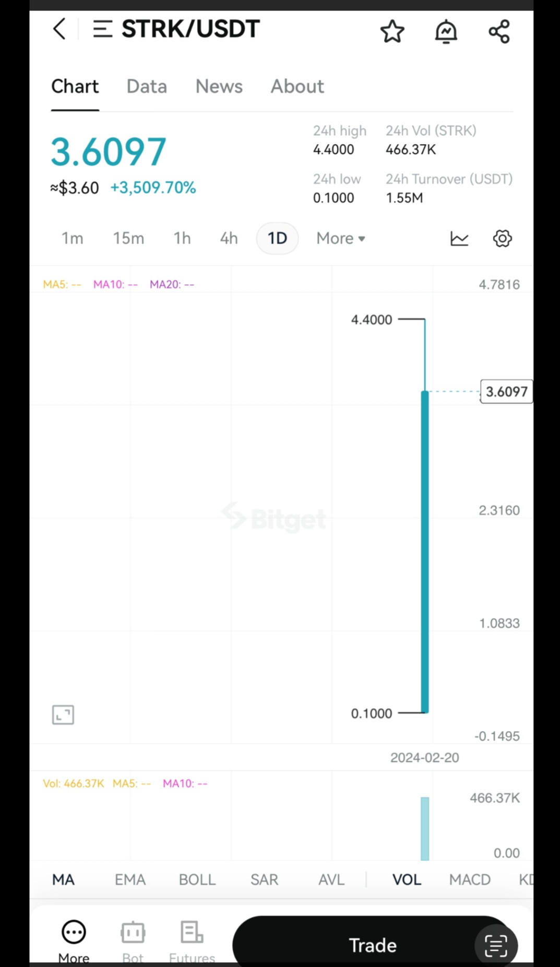Expand chart to fullscreen icon

click(x=63, y=714)
